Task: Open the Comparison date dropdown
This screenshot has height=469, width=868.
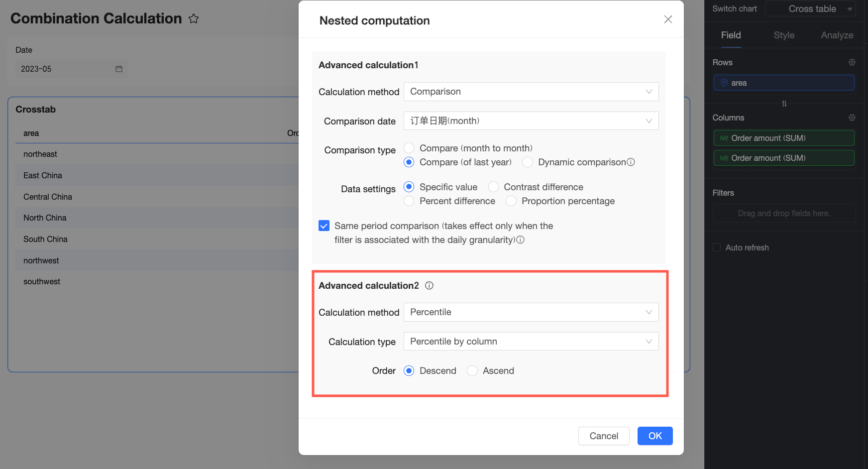Action: point(531,121)
